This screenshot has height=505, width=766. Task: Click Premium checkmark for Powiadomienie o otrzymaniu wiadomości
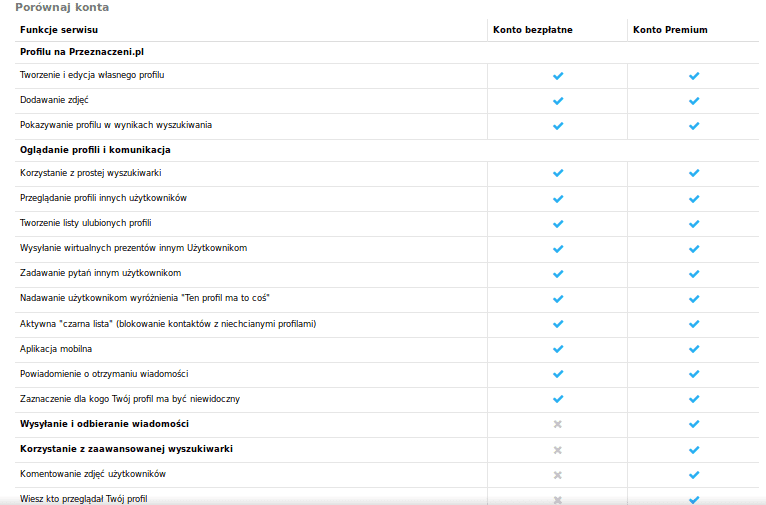[694, 374]
